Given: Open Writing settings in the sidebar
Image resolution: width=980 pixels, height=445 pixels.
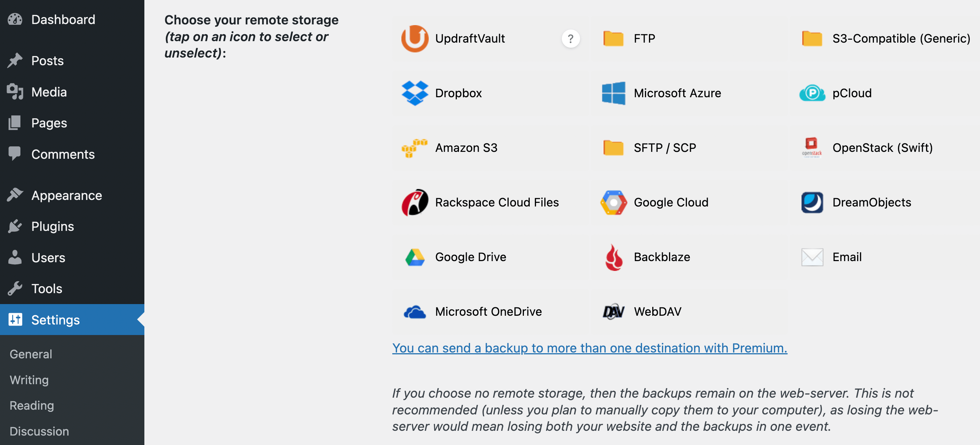Looking at the screenshot, I should coord(29,380).
